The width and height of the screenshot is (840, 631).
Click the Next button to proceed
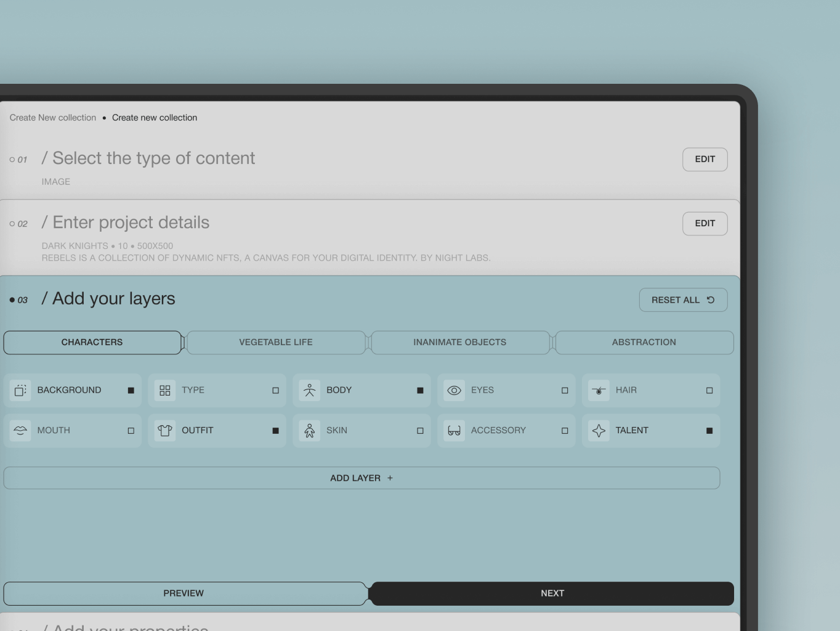point(552,593)
